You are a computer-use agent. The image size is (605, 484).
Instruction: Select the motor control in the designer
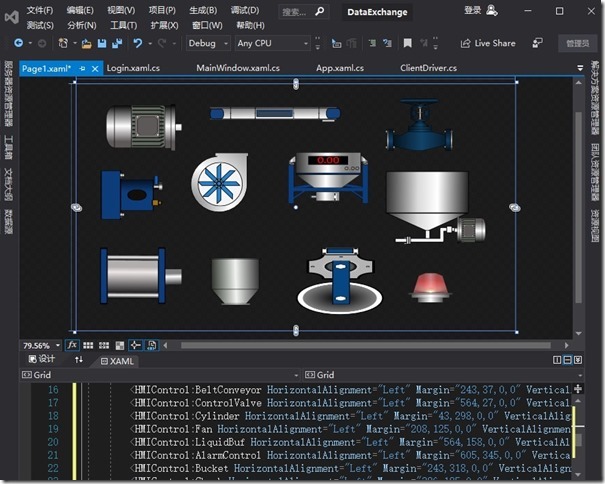144,127
